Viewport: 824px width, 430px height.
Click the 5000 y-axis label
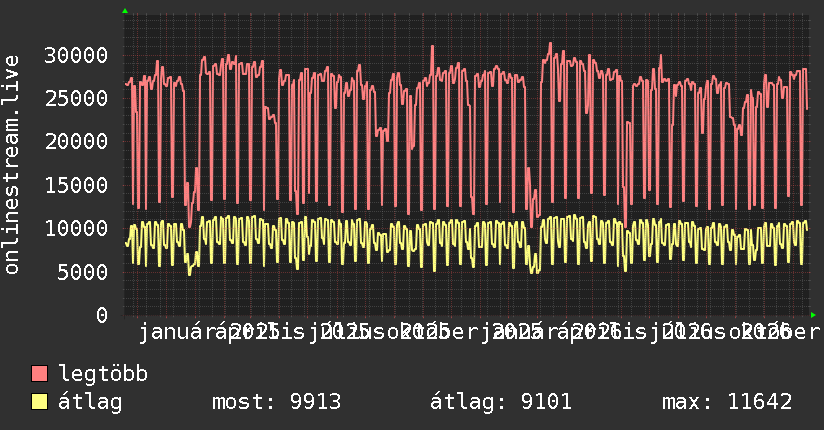click(x=83, y=272)
